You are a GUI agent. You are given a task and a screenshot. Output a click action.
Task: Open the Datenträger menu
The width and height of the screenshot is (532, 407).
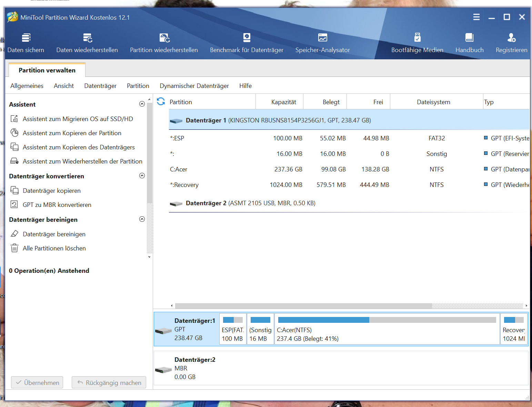[x=100, y=86]
